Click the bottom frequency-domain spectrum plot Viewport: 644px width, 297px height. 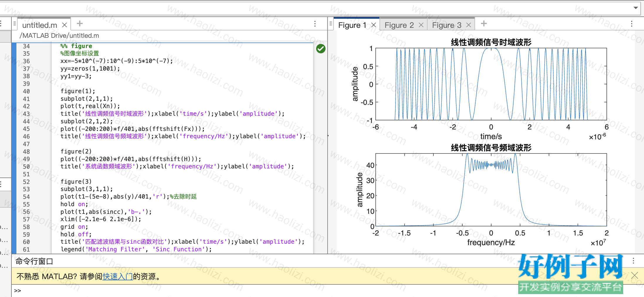click(491, 190)
